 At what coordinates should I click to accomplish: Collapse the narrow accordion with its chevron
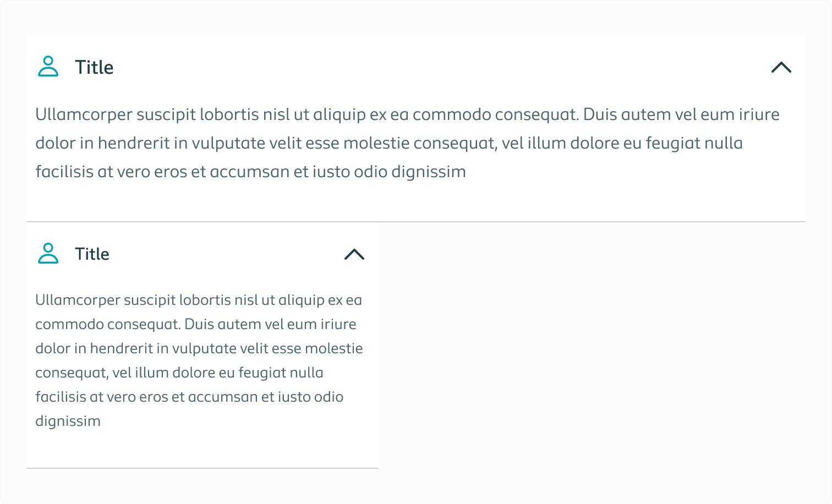(x=354, y=254)
